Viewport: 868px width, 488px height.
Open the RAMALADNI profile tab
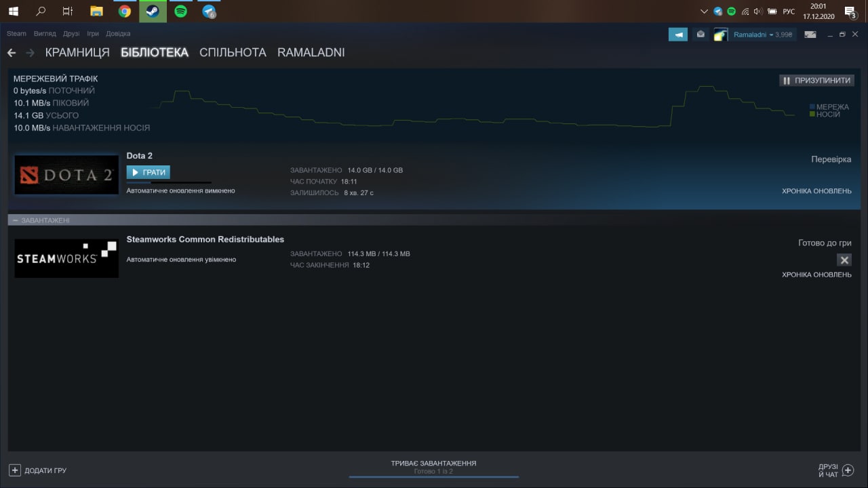pos(311,53)
